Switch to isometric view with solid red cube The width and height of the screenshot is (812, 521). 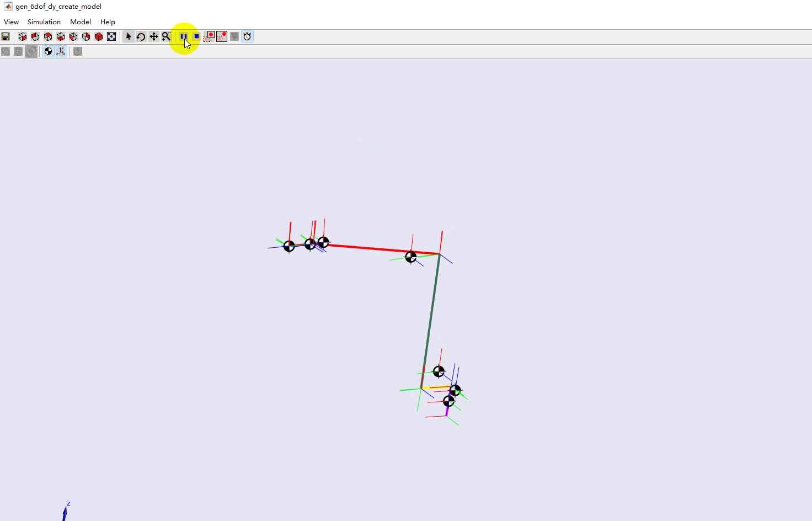pyautogui.click(x=99, y=36)
